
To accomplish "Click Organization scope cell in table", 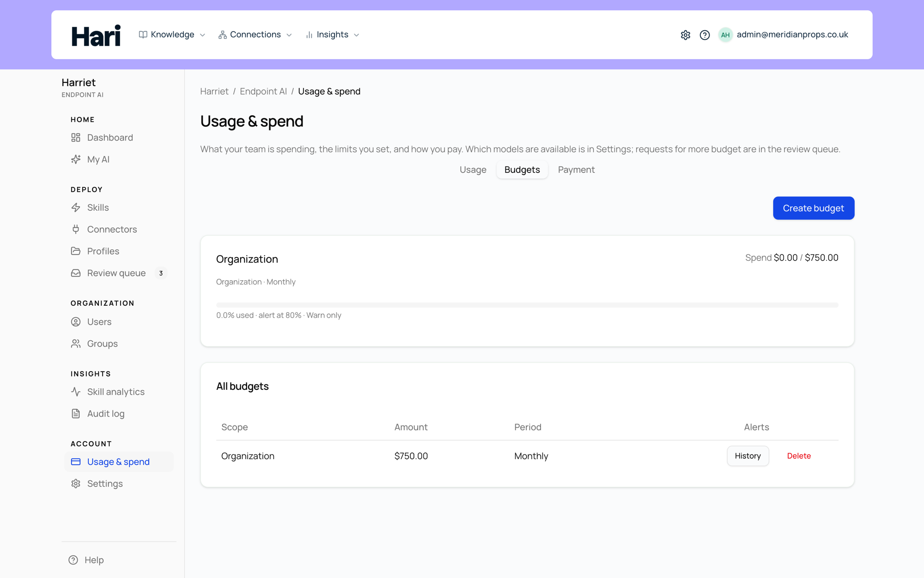I will click(248, 456).
